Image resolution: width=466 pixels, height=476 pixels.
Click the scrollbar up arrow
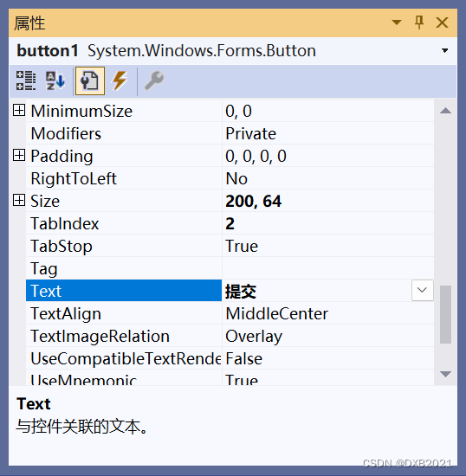click(x=445, y=111)
